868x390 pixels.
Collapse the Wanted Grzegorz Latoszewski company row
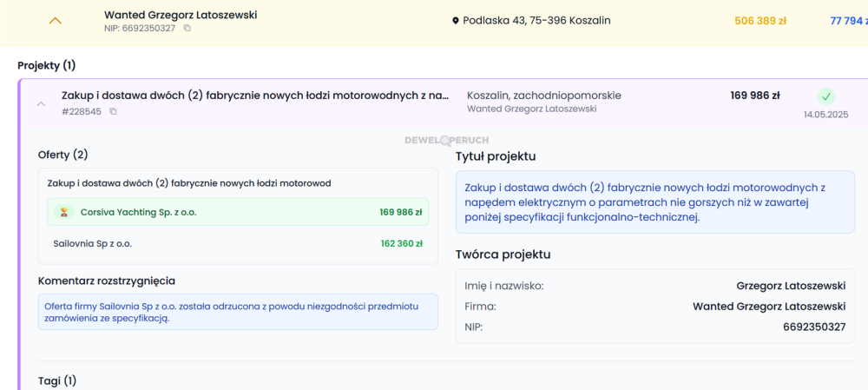pos(55,21)
